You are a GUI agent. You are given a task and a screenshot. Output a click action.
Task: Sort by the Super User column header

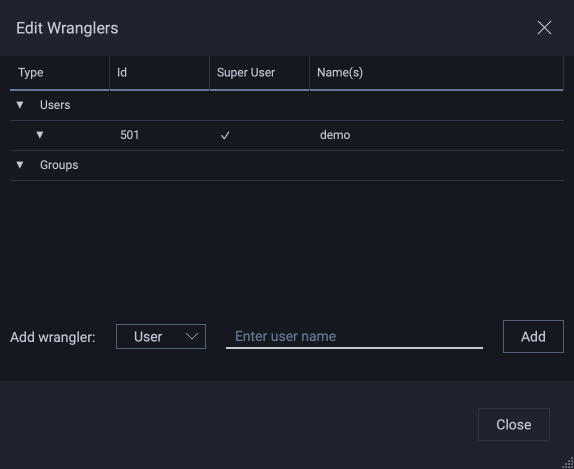(260, 72)
